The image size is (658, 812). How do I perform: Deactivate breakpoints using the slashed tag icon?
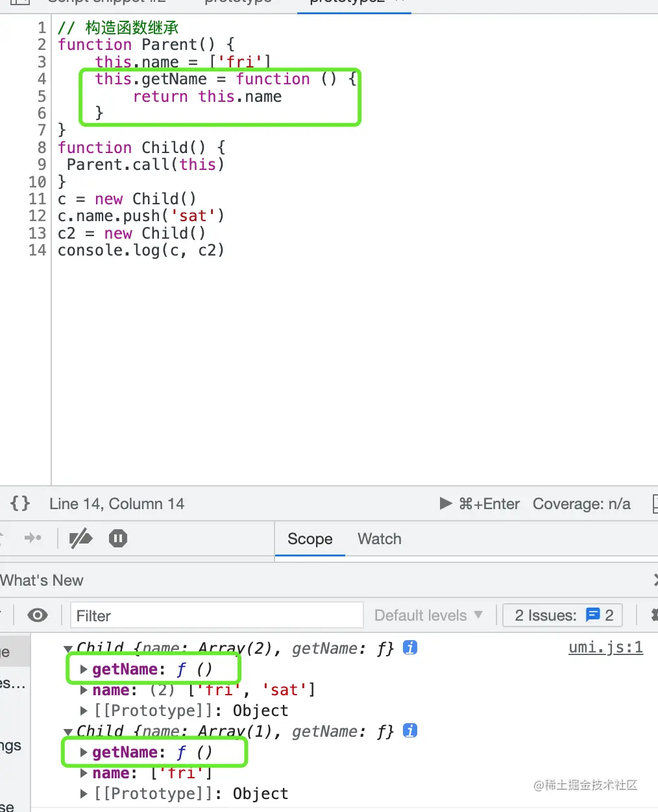(x=81, y=538)
